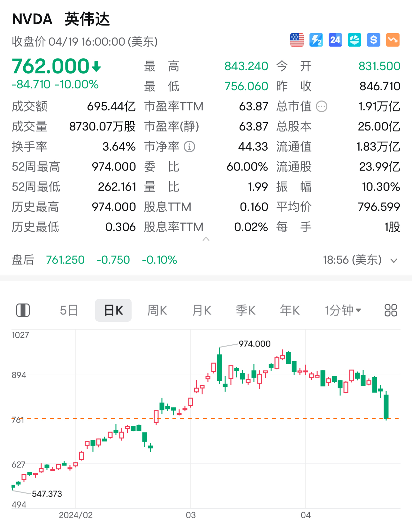
Task: Tap the 最低 value 756.060
Action: pos(246,86)
